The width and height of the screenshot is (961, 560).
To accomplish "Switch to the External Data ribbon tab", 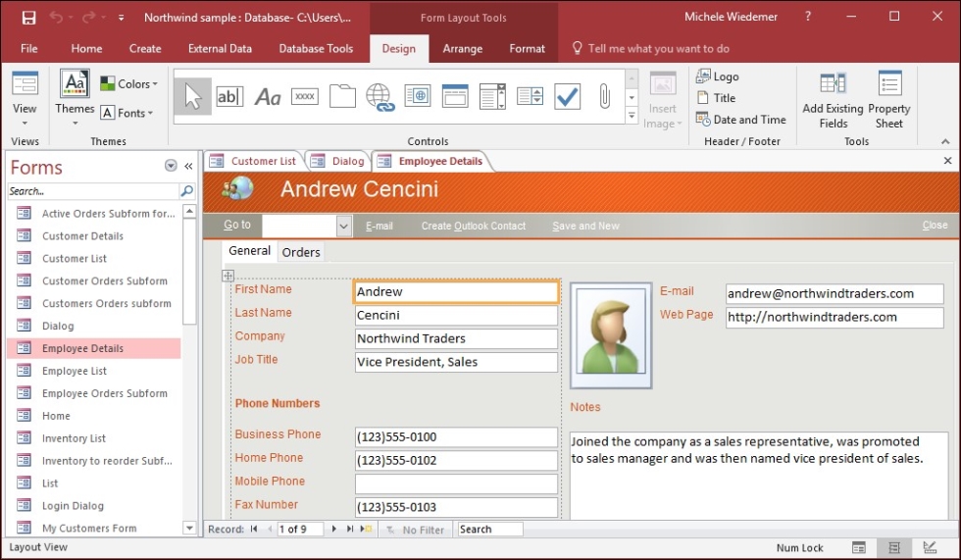I will (x=220, y=48).
